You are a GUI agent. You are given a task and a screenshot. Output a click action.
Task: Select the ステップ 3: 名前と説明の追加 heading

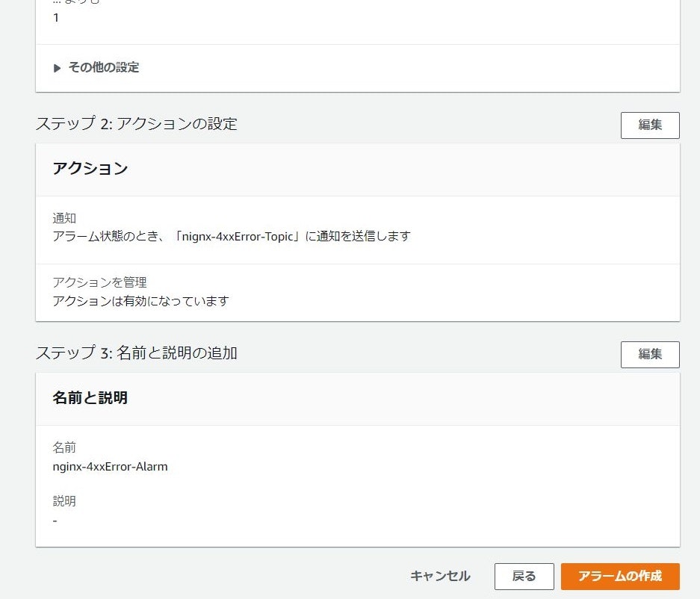pos(136,353)
